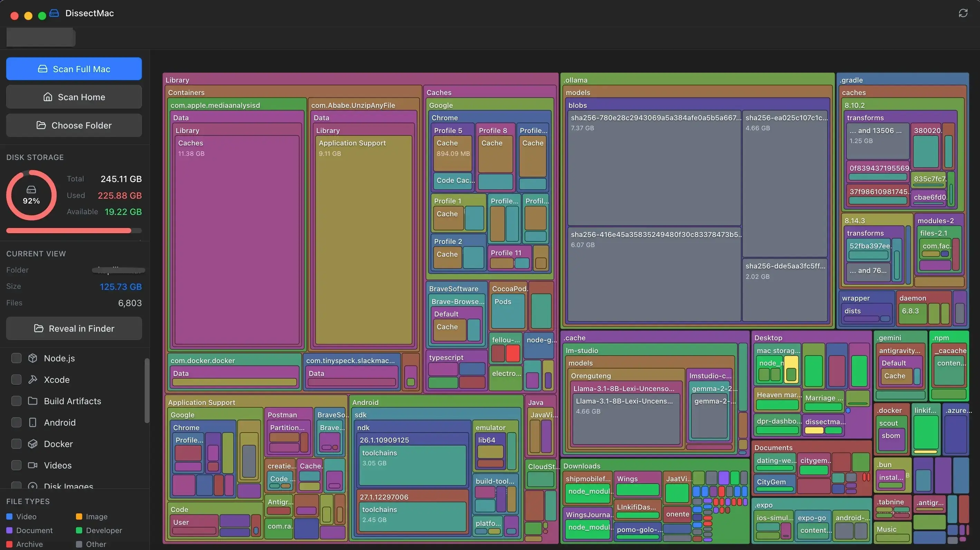This screenshot has width=980, height=550.
Task: Click Choose Folder to pick a directory
Action: pos(74,125)
